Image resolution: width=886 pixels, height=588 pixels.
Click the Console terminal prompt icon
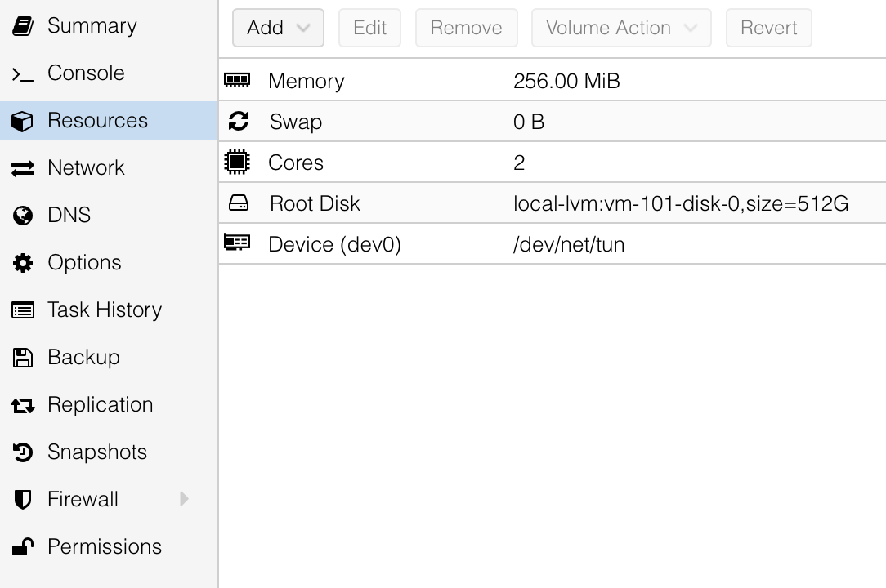pyautogui.click(x=23, y=73)
